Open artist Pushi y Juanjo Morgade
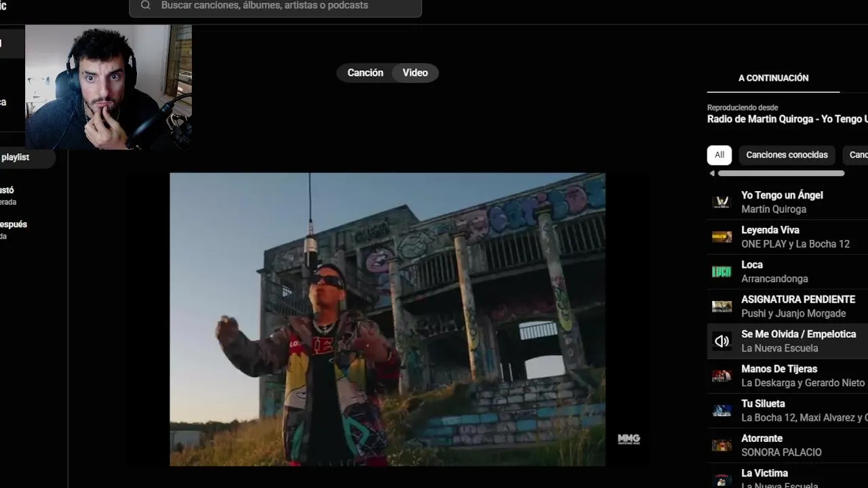 (793, 314)
